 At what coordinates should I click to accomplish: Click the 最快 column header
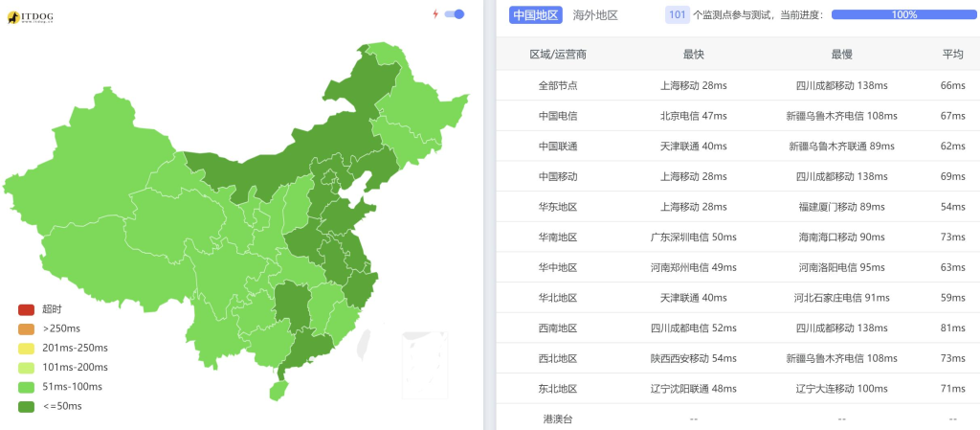[x=694, y=55]
